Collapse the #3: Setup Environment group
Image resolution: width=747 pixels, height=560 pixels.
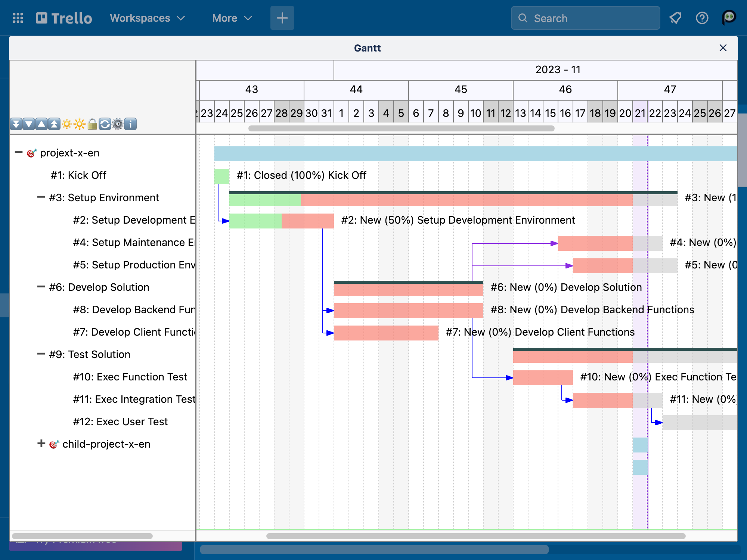tap(41, 197)
